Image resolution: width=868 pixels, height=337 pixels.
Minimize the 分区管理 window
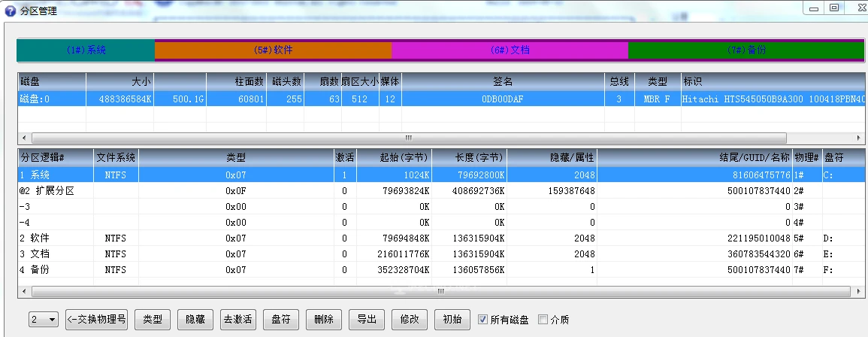(813, 8)
